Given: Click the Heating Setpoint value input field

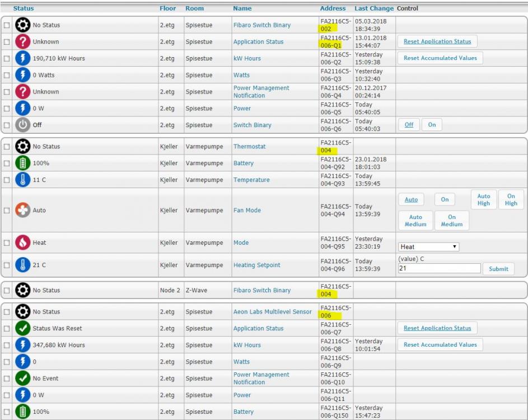Looking at the screenshot, I should coord(439,269).
